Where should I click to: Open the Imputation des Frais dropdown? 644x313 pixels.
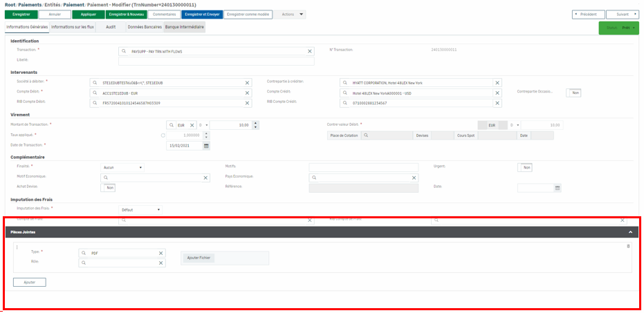pos(140,209)
